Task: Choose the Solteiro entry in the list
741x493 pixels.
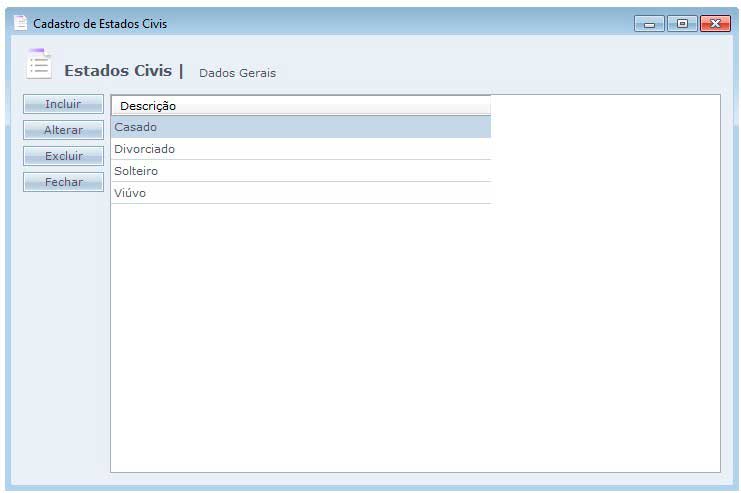Action: pos(300,171)
